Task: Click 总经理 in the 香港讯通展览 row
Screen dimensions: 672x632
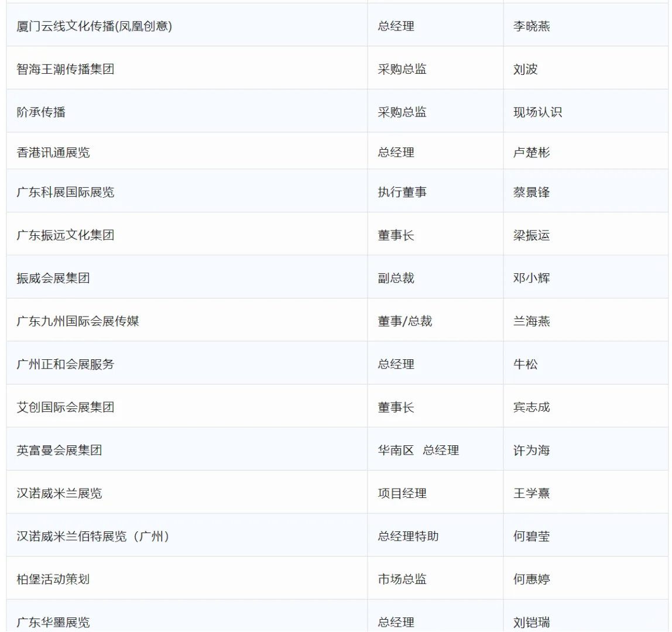Action: point(396,153)
